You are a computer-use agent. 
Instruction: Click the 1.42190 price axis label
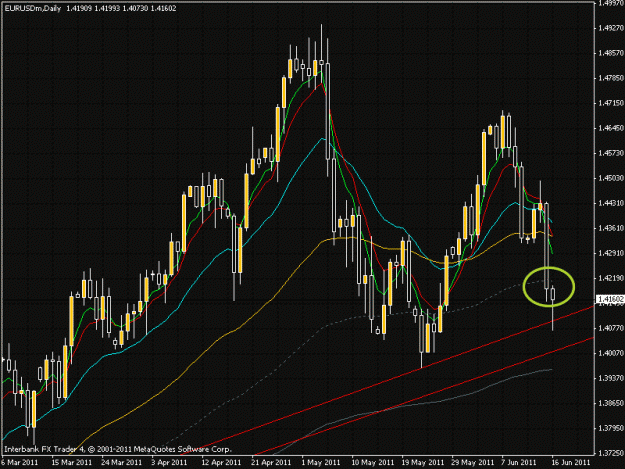coord(611,278)
